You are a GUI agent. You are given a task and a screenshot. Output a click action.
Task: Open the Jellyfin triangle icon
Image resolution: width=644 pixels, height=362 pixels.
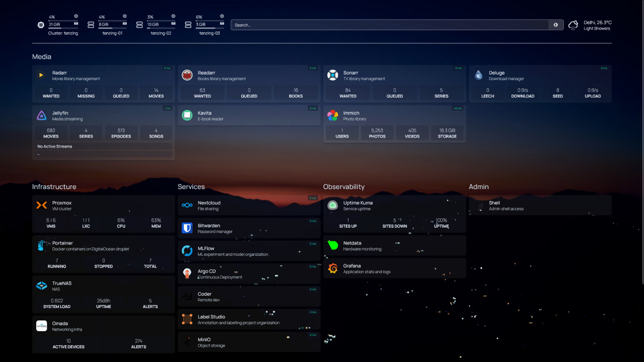tap(41, 115)
